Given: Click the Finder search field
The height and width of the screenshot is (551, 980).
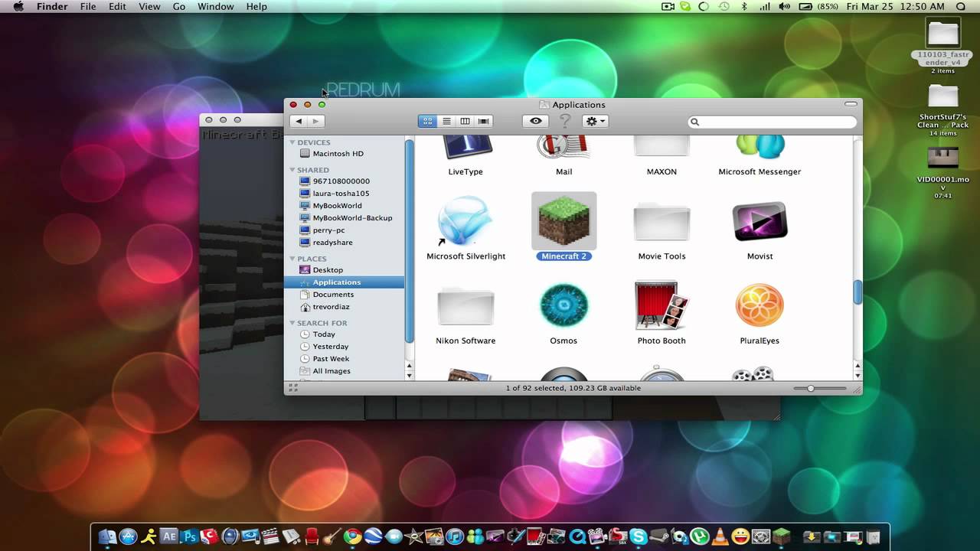Looking at the screenshot, I should [772, 122].
